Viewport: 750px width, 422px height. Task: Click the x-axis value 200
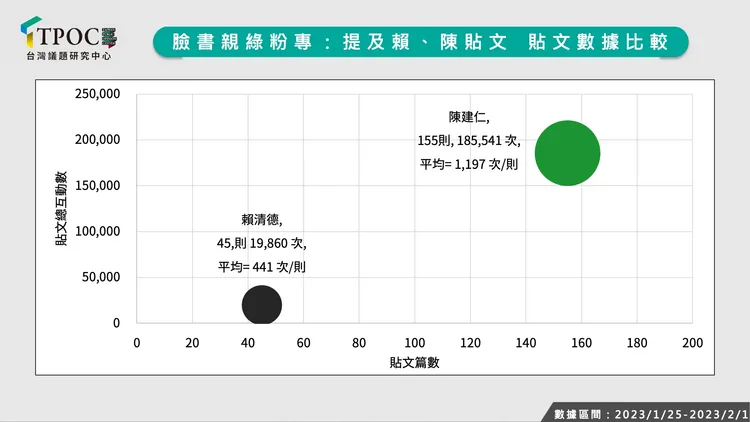coord(692,343)
